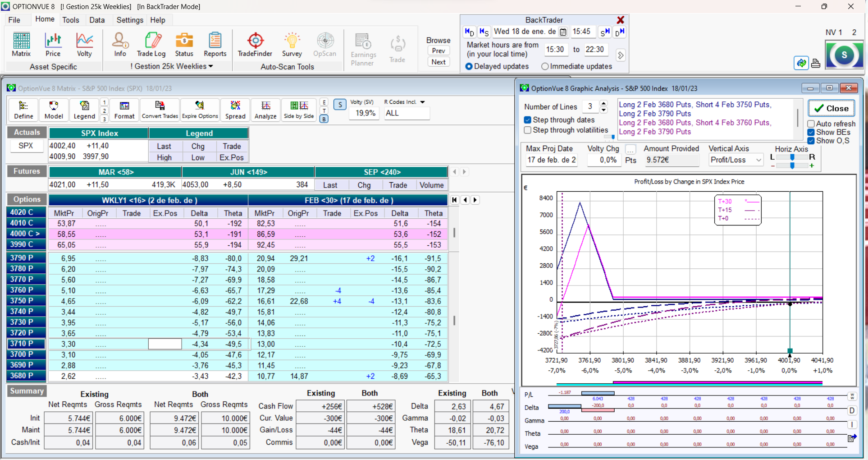Viewport: 868px width, 460px height.
Task: Open the Settings menu
Action: click(x=130, y=20)
